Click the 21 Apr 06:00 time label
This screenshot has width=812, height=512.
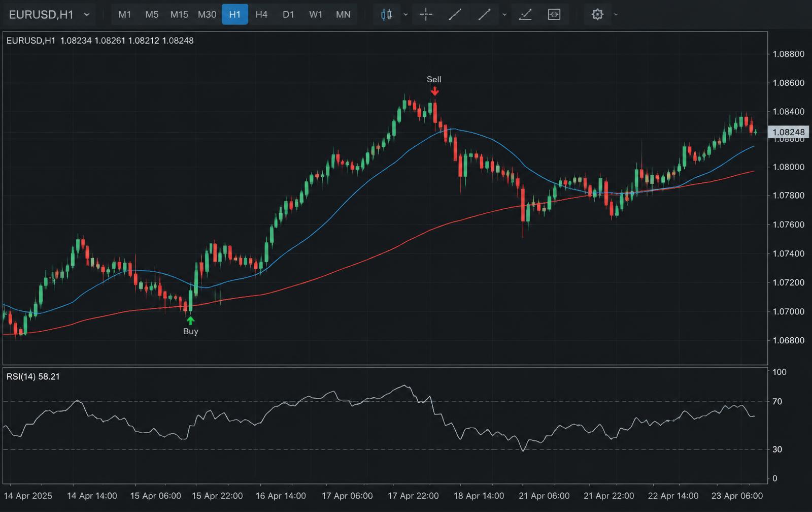(x=544, y=496)
